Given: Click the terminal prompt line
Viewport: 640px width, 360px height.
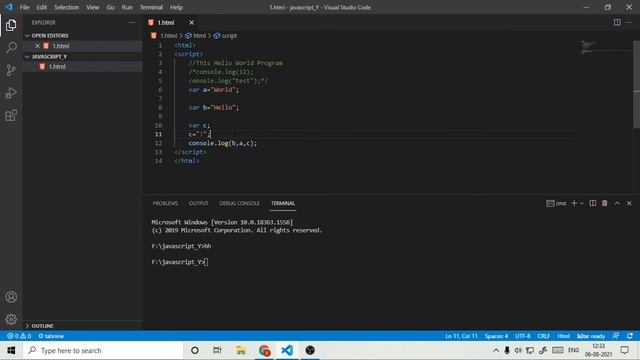Looking at the screenshot, I should pyautogui.click(x=180, y=262).
